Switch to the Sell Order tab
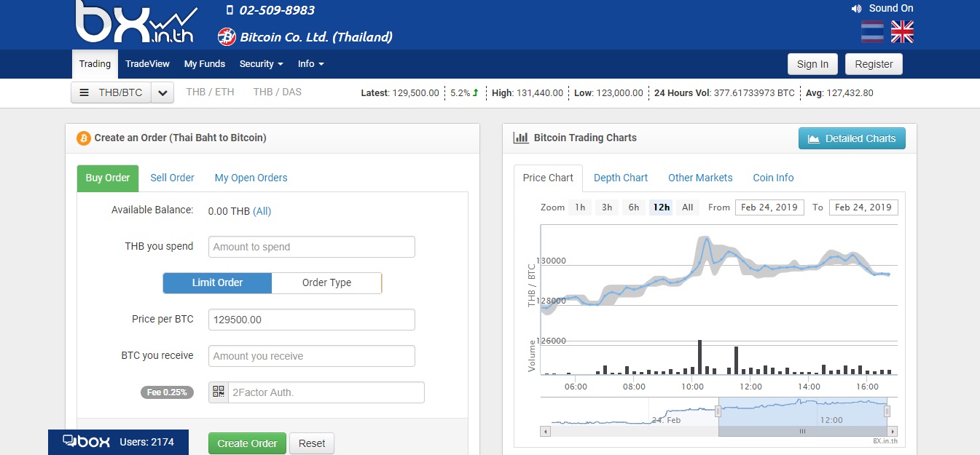 click(172, 178)
